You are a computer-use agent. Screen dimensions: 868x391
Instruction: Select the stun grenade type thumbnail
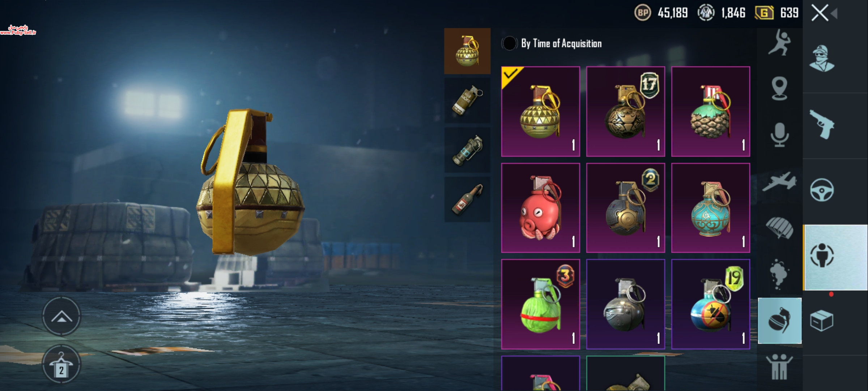coord(467,150)
